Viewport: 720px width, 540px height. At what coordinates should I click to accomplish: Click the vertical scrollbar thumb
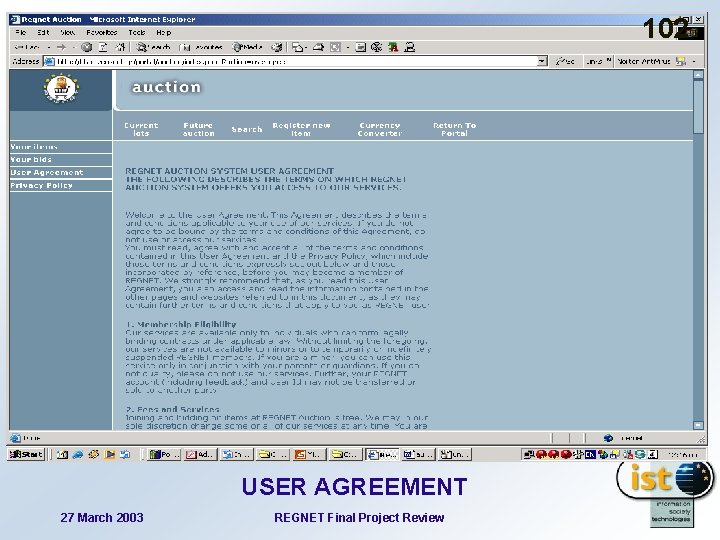tap(698, 107)
